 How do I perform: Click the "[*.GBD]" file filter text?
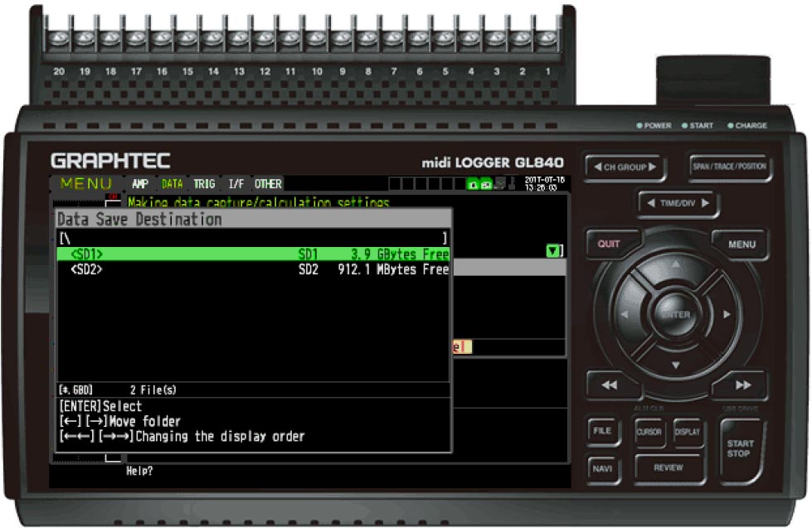tap(75, 390)
